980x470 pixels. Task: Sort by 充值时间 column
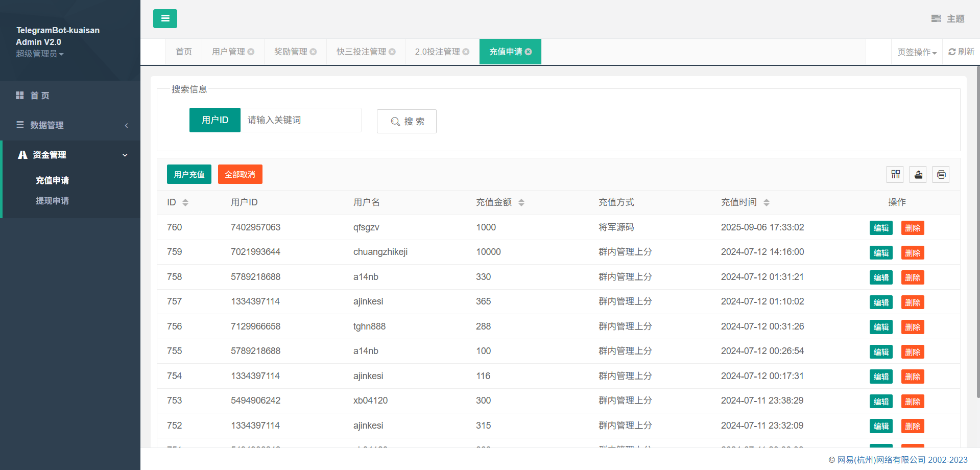click(766, 203)
